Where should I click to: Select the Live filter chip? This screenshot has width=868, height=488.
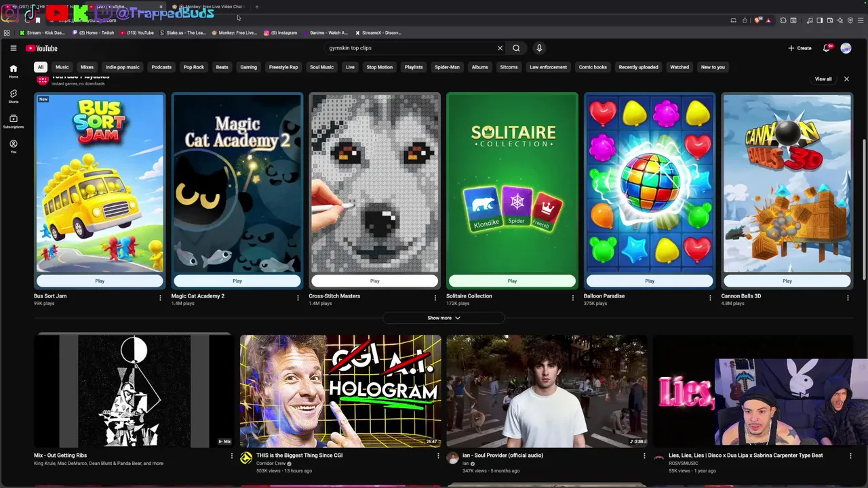pyautogui.click(x=350, y=67)
